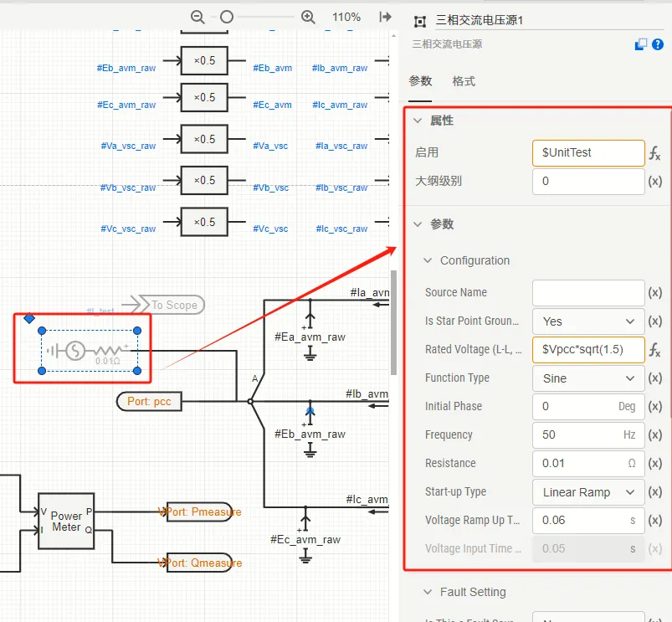This screenshot has width=672, height=622.
Task: Click the #Eb_avm output label
Action: click(x=272, y=68)
